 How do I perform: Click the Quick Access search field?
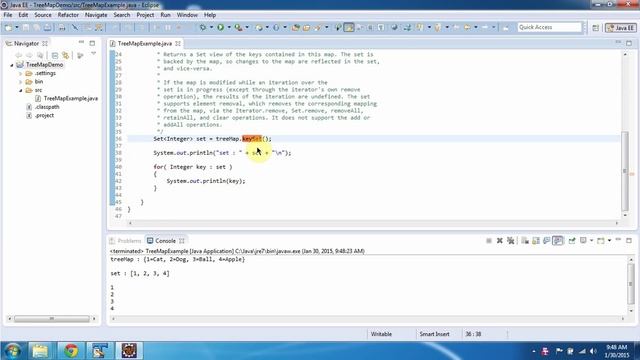click(549, 27)
